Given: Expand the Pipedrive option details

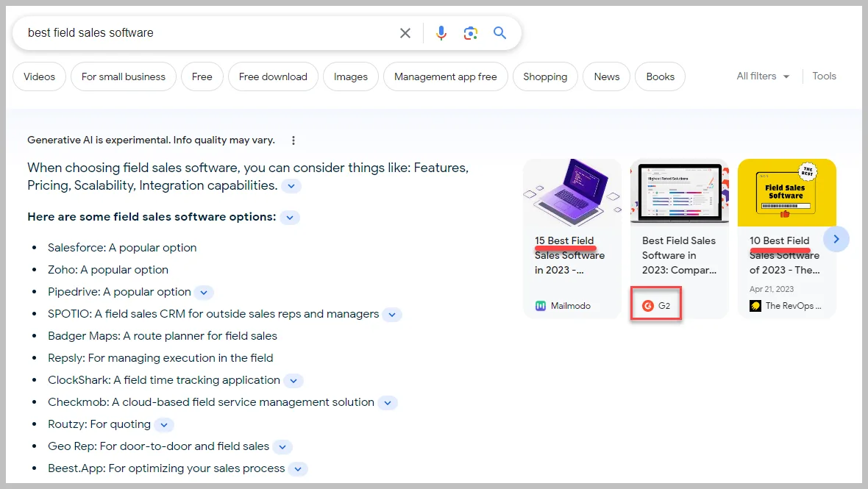Looking at the screenshot, I should click(x=204, y=292).
